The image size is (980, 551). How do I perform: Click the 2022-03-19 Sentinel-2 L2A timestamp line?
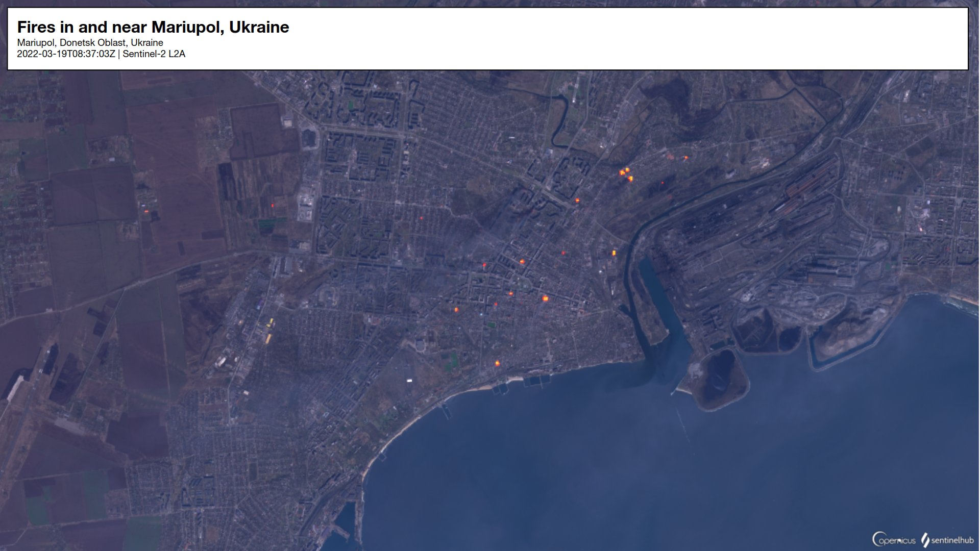101,54
